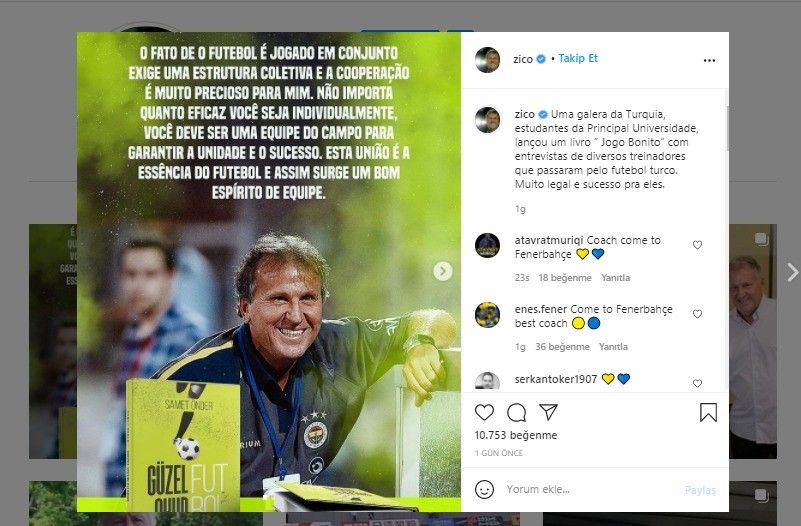Viewport: 801px width, 526px height.
Task: Advance to next post arrow at right edge
Action: [x=792, y=272]
